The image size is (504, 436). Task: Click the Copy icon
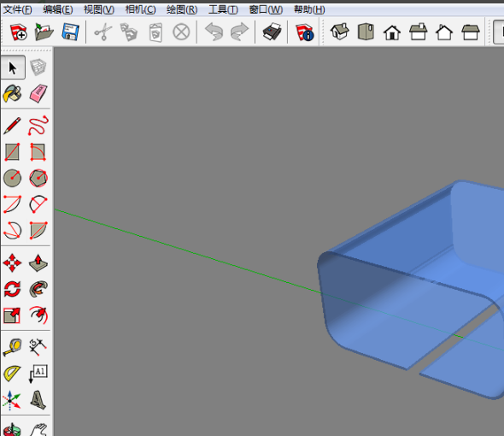129,32
